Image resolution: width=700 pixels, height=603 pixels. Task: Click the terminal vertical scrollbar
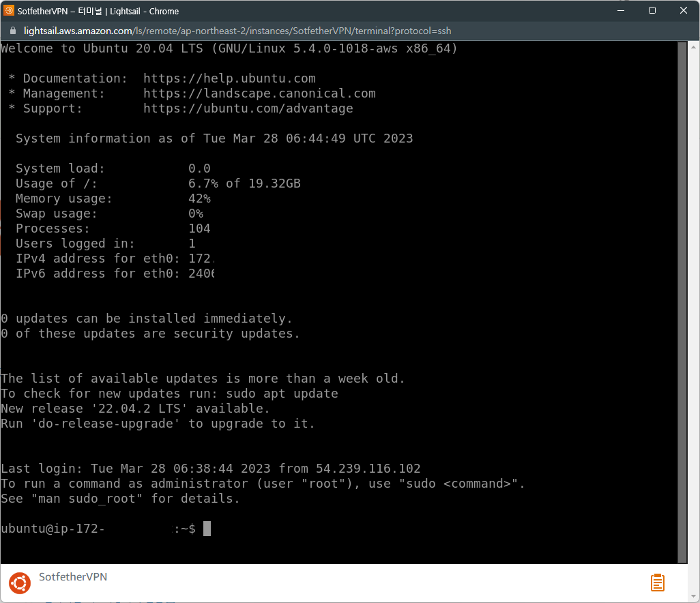682,302
